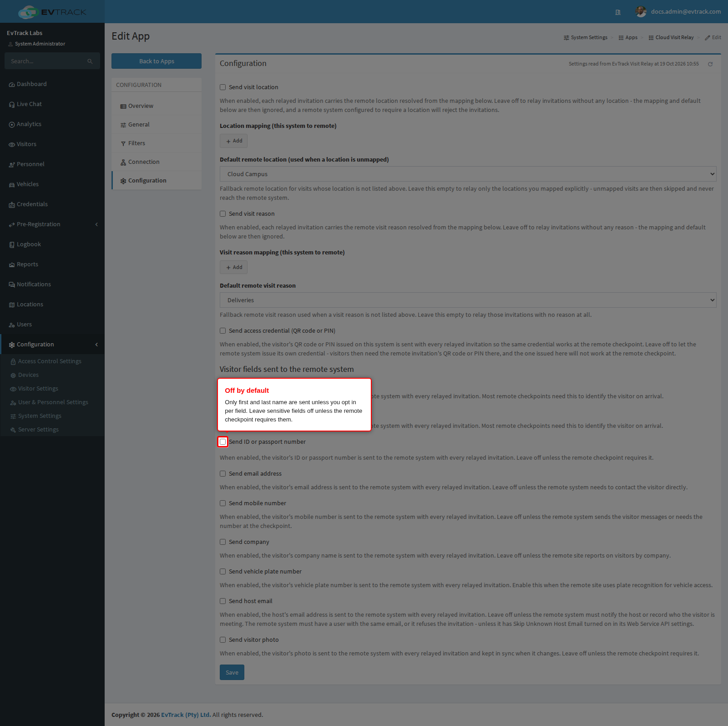Save the configuration settings

232,672
